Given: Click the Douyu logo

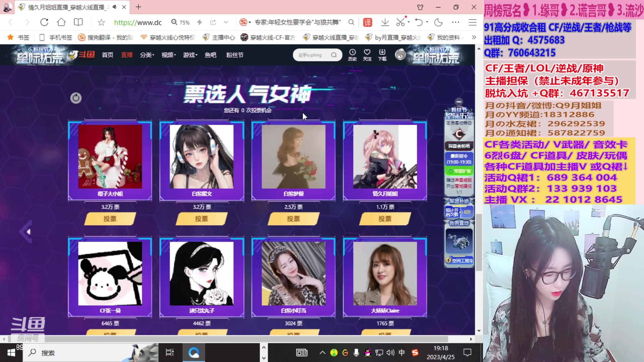Looking at the screenshot, I should click(83, 55).
